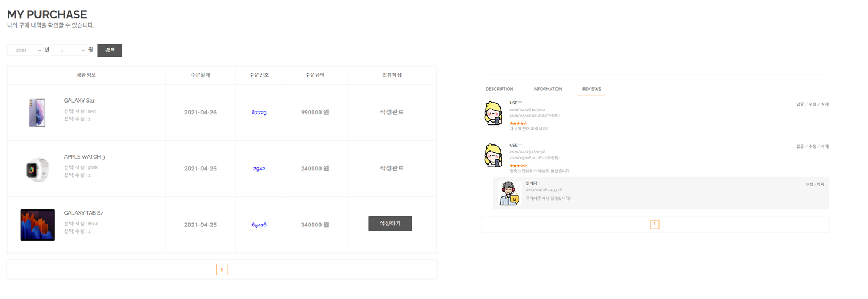Click 수정 edit on the seller reply

coord(809,185)
